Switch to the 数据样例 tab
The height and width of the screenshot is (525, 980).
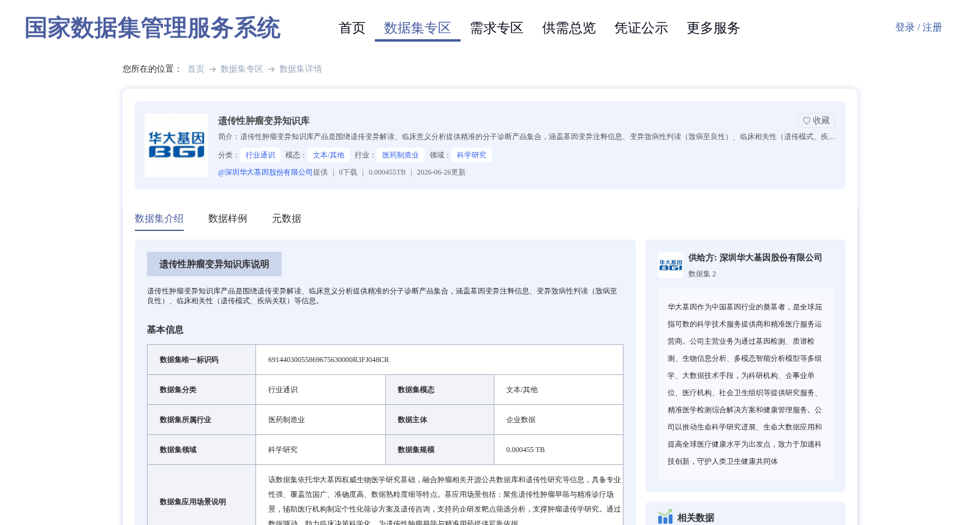[228, 219]
